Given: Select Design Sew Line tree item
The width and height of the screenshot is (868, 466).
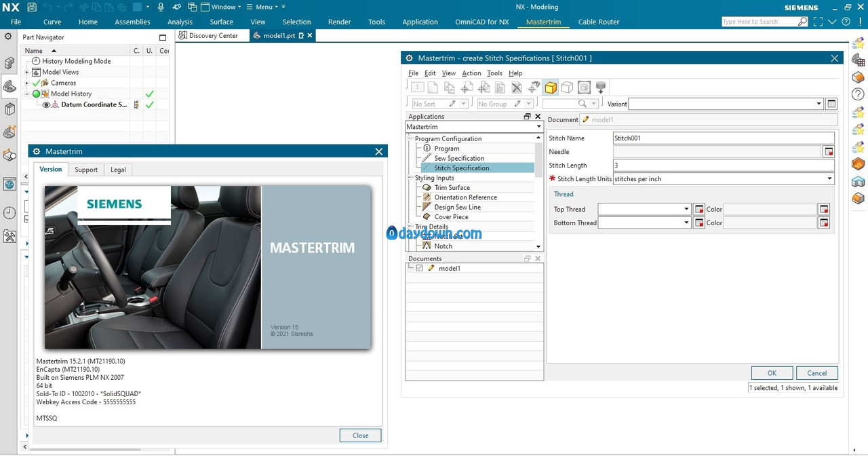Looking at the screenshot, I should point(457,207).
